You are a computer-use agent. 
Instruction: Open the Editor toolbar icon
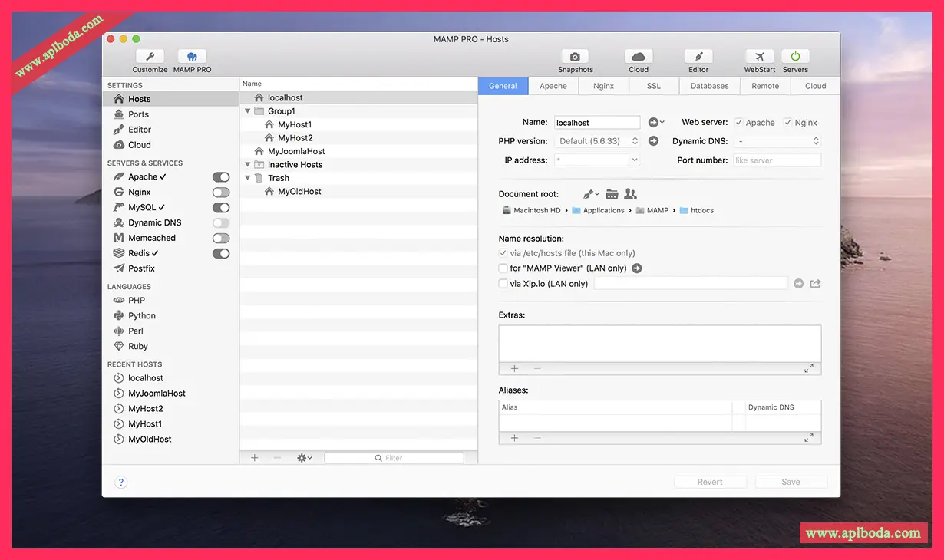(698, 57)
